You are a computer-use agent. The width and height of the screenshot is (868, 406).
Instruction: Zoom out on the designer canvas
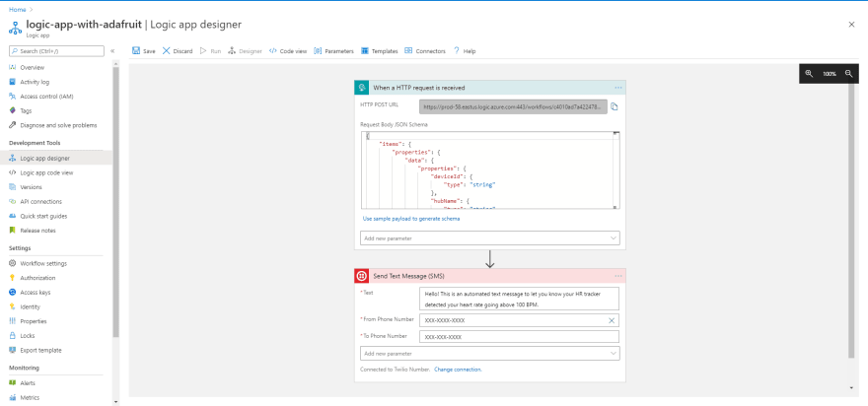pyautogui.click(x=848, y=74)
